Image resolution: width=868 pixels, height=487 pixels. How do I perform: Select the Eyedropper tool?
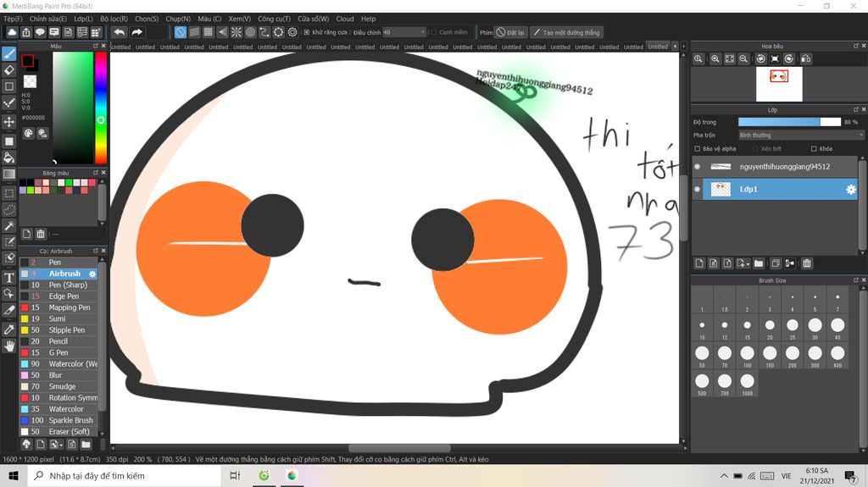(x=8, y=329)
